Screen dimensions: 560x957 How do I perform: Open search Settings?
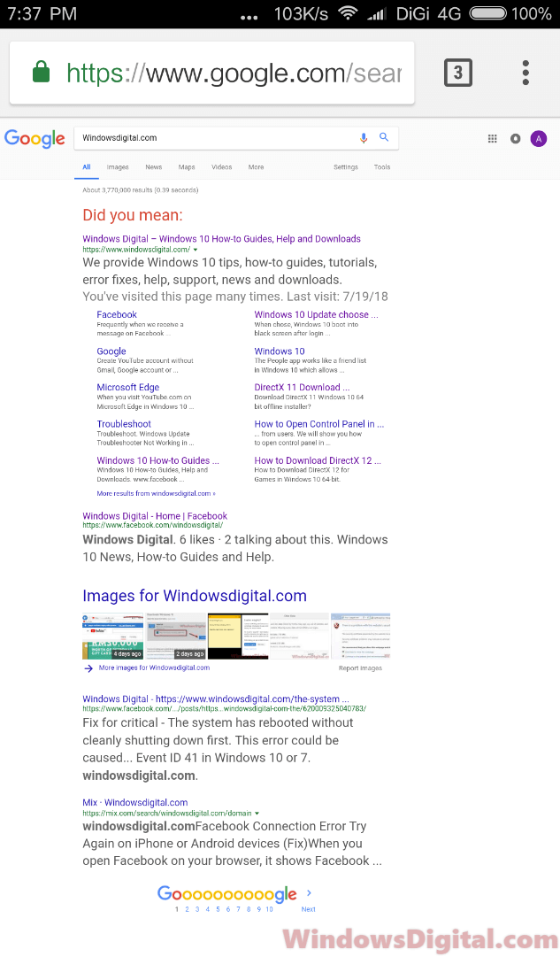pos(346,166)
